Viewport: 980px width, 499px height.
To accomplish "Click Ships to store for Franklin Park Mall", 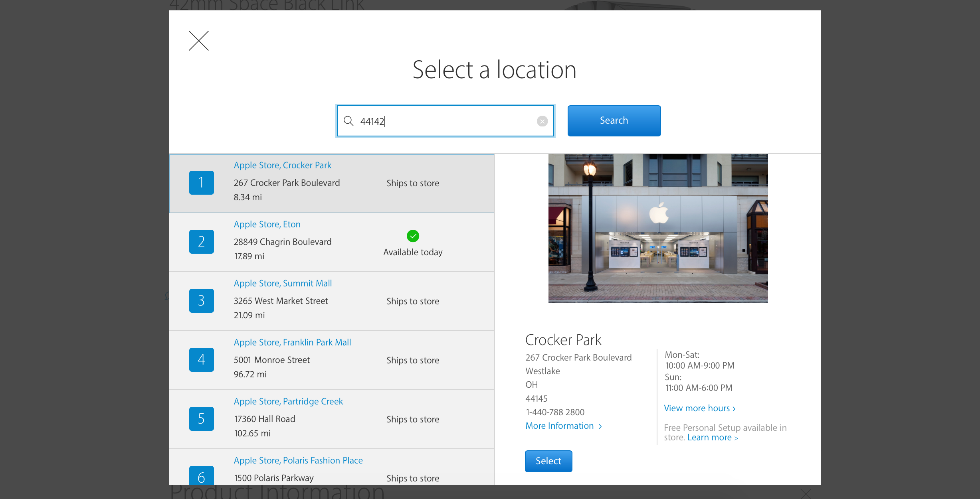I will tap(413, 360).
